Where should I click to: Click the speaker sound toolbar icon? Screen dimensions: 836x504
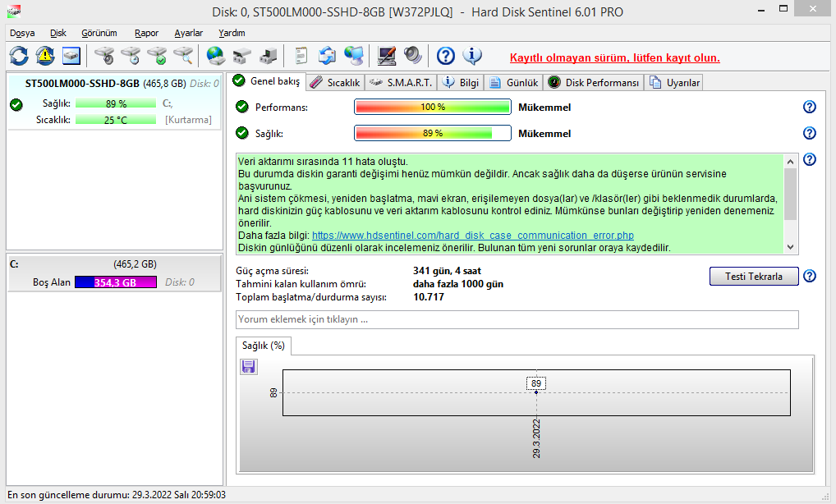(411, 56)
